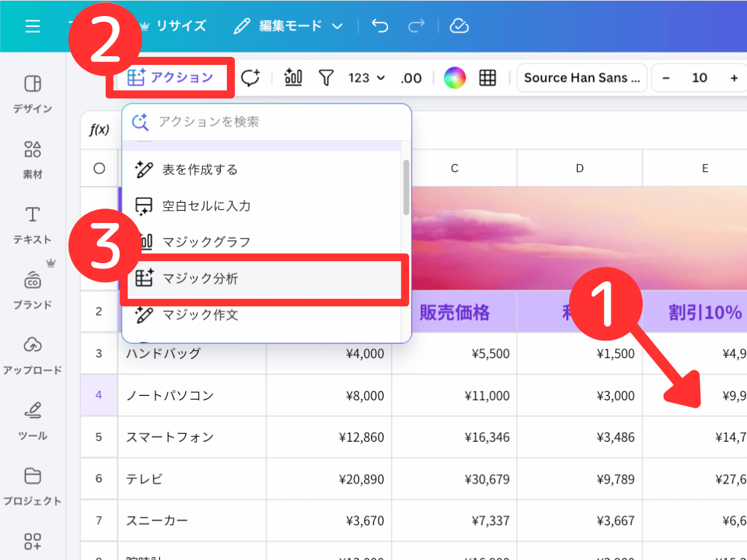This screenshot has width=747, height=560.
Task: Click the cloud save status icon
Action: [459, 26]
